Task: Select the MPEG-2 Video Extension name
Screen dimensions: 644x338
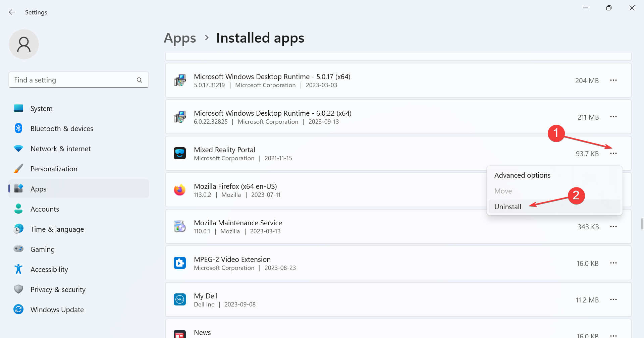Action: pyautogui.click(x=232, y=259)
